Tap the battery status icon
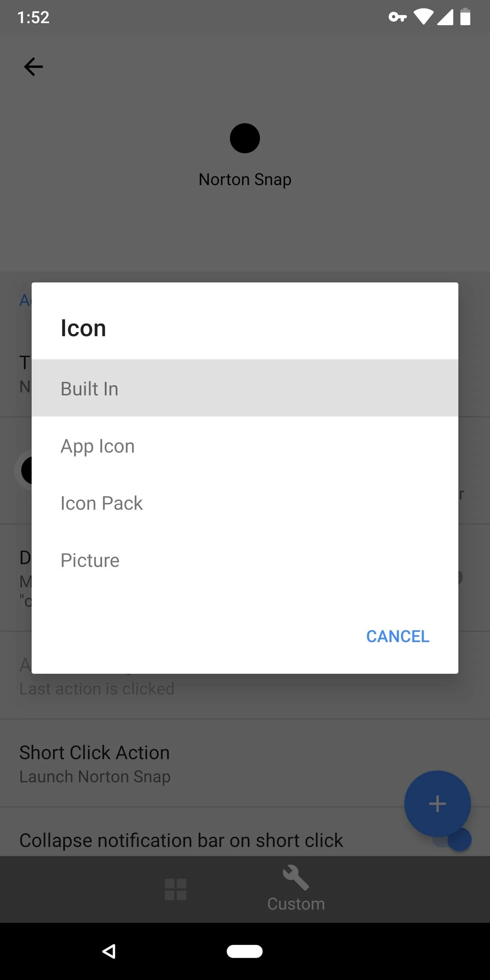The height and width of the screenshot is (980, 490). tap(465, 17)
